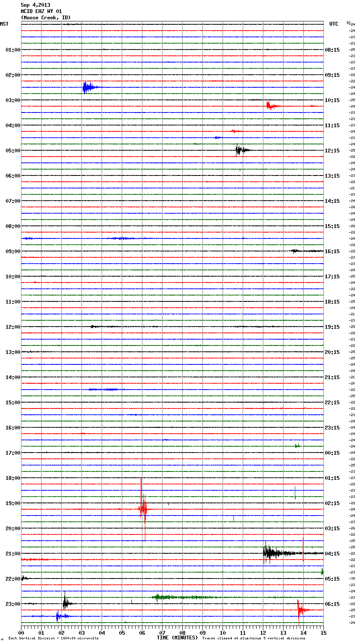Image resolution: width=357 pixels, height=644 pixels.
Task: Click the large red event below the 19:00 trace
Action: pos(143,509)
